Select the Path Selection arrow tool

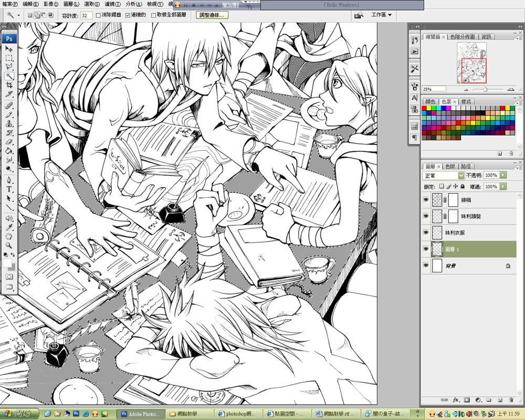click(x=9, y=198)
